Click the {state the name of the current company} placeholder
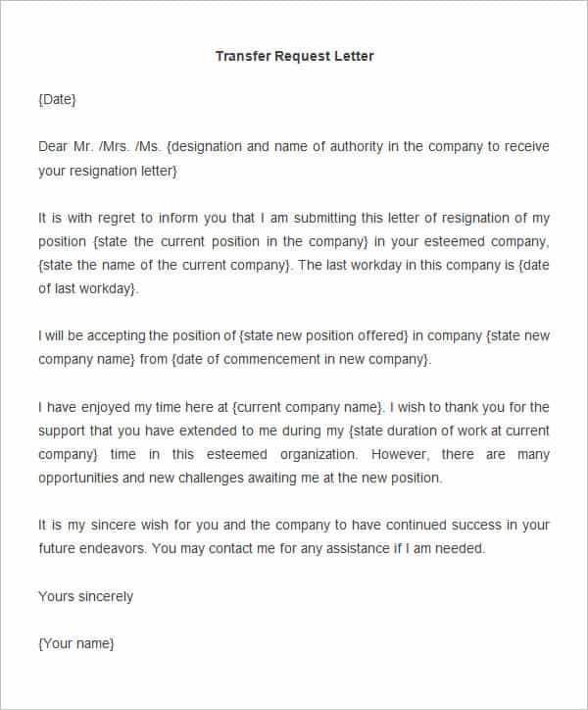The width and height of the screenshot is (588, 710). (165, 266)
